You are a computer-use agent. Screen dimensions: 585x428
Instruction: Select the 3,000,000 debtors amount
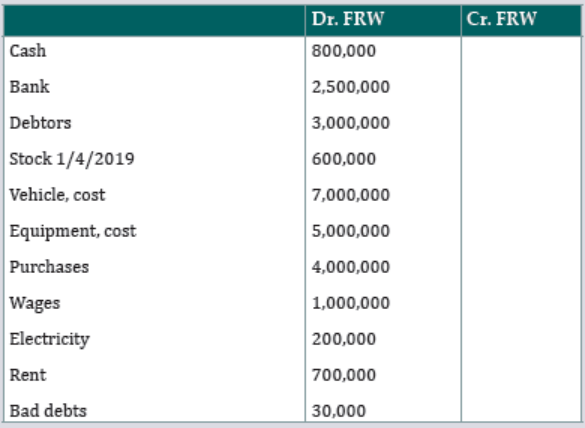(x=351, y=123)
